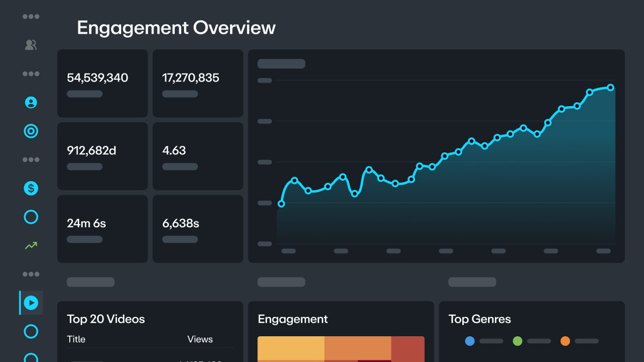Expand the ellipsis above the play icon
This screenshot has height=362, width=644.
[x=31, y=274]
